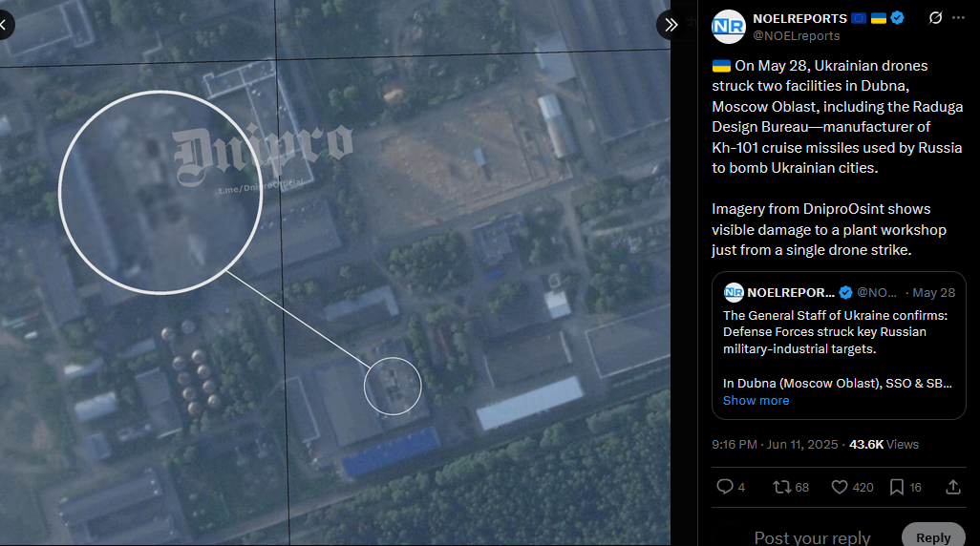This screenshot has height=546, width=980.
Task: Open the 9:16 PM · Jun 11, 2025 timestamp
Action: (x=775, y=444)
